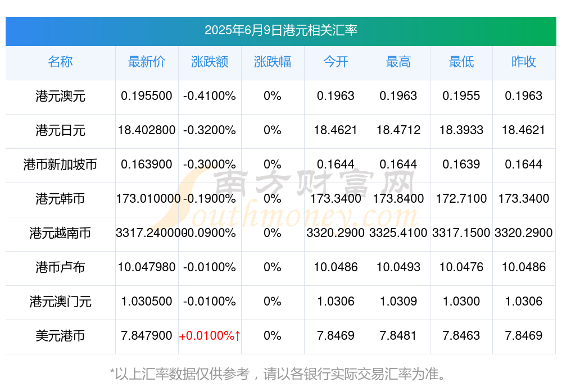Image resolution: width=562 pixels, height=392 pixels.
Task: Select the 最低 column header
Action: coord(461,62)
